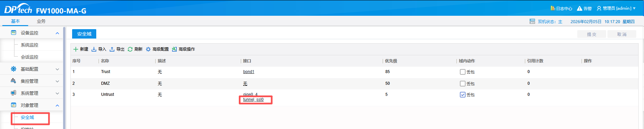The width and height of the screenshot is (644, 129).
Task: Click the 引用计数 column header
Action: (535, 61)
